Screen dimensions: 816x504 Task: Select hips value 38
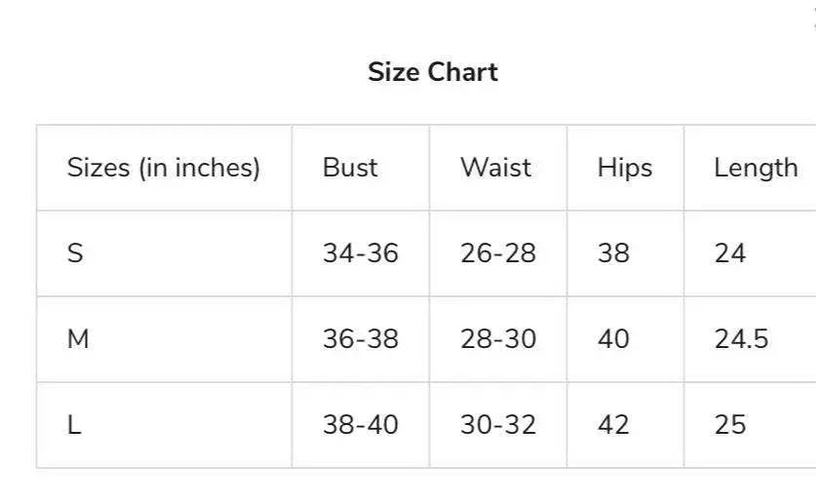[x=614, y=253]
